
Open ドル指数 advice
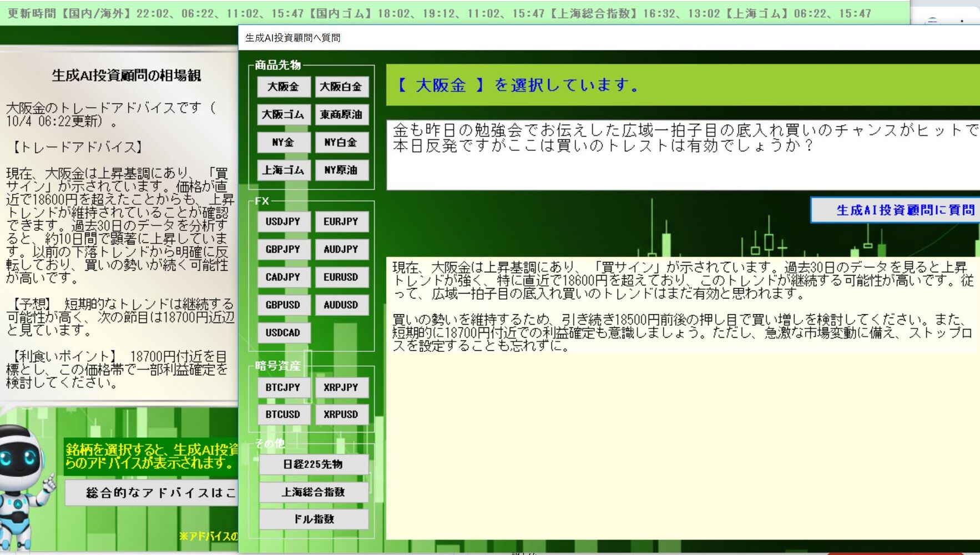click(x=314, y=519)
